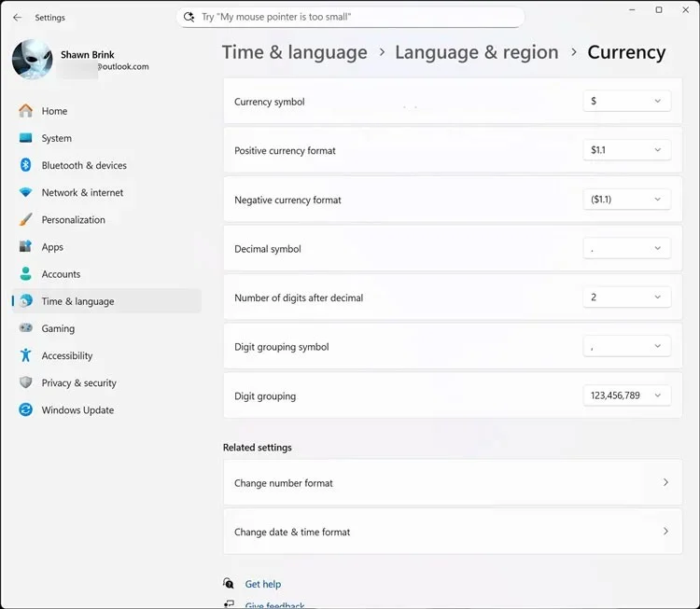Screen dimensions: 700x609
Task: Expand the Positive currency format dropdown
Action: click(x=626, y=150)
